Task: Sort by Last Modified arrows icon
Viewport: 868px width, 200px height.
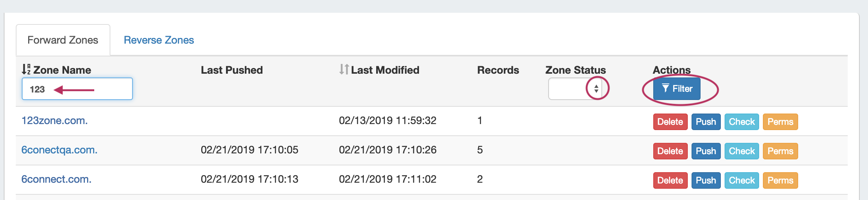Action: pyautogui.click(x=344, y=70)
